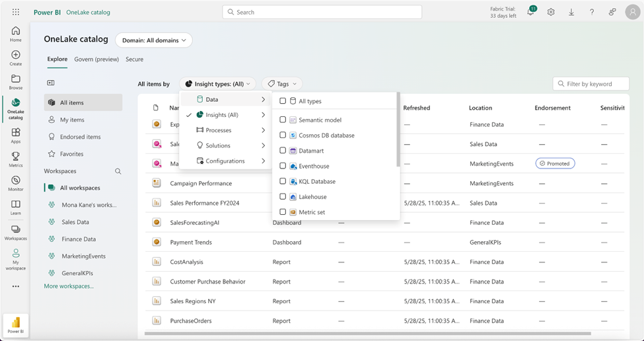This screenshot has width=644, height=341.
Task: Switch to the Govern (preview) tab
Action: point(96,59)
